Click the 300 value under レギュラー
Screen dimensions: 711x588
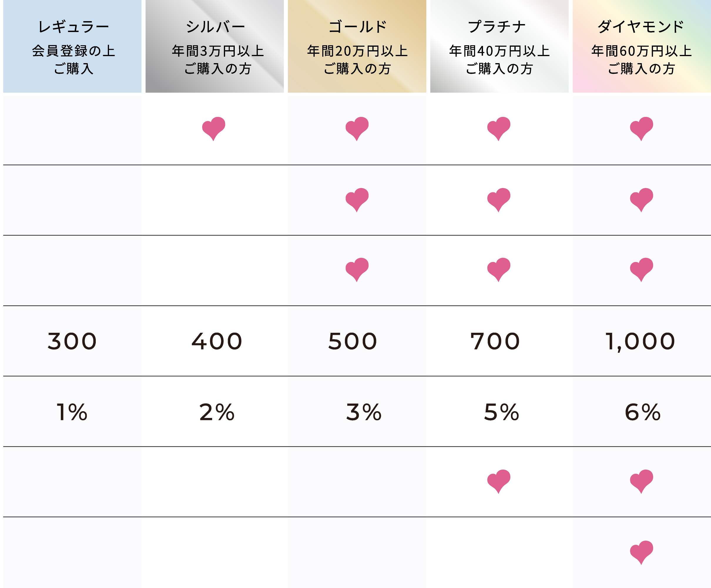tap(72, 341)
